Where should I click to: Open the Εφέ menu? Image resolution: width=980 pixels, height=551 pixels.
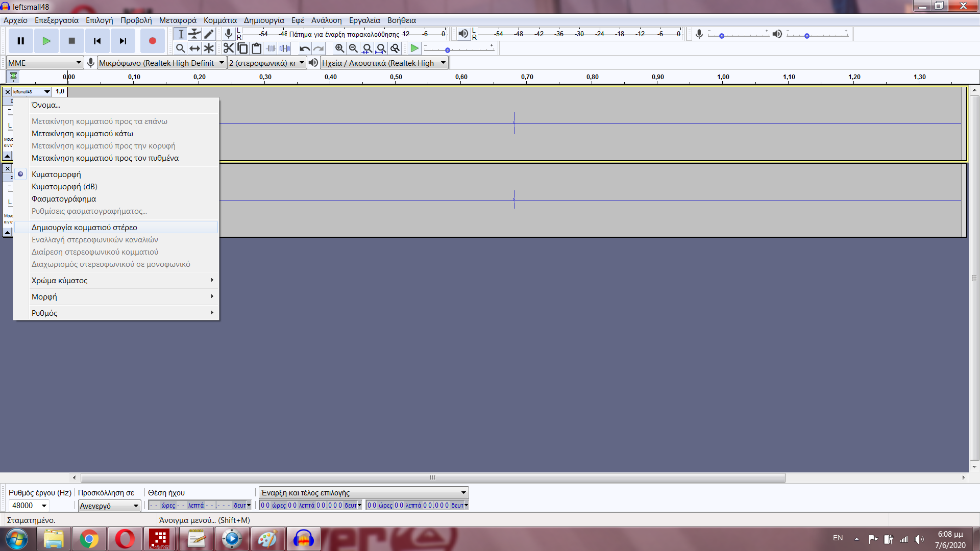298,20
